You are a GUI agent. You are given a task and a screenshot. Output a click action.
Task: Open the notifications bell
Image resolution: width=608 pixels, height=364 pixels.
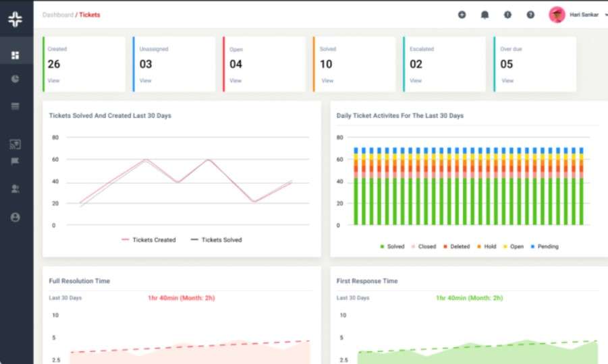pyautogui.click(x=485, y=15)
